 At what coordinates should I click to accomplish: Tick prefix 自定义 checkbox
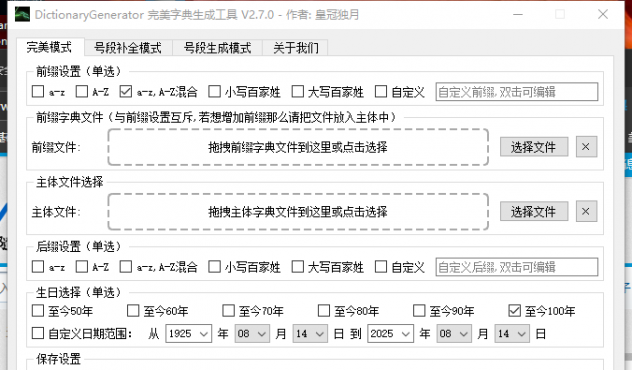(381, 91)
